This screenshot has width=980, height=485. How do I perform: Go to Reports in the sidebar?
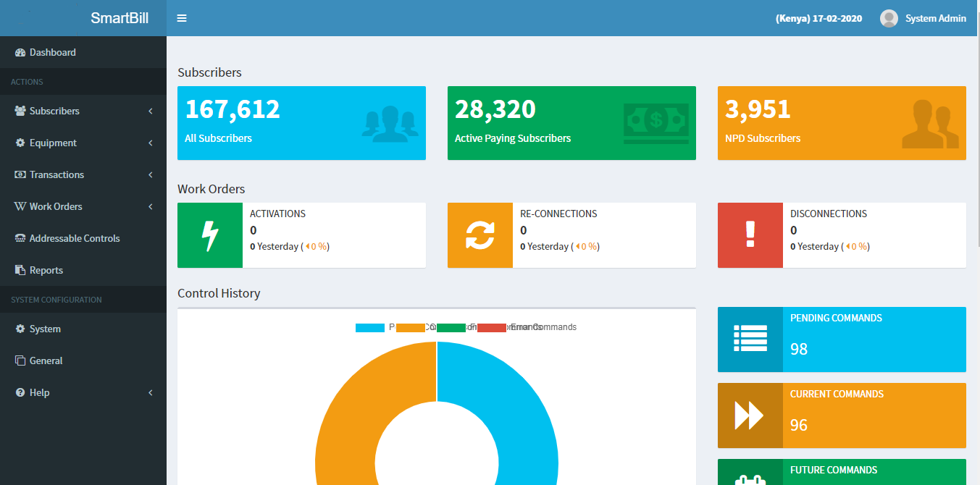click(x=46, y=270)
